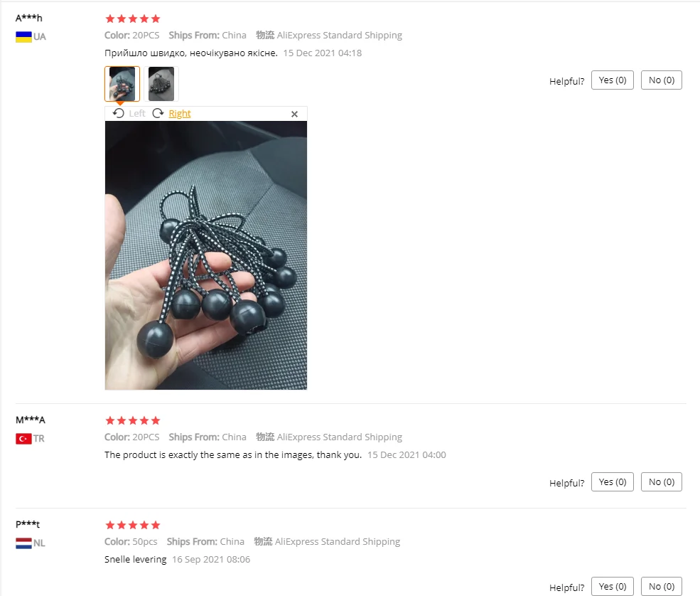
Task: Click the Right rotate link
Action: [x=180, y=114]
